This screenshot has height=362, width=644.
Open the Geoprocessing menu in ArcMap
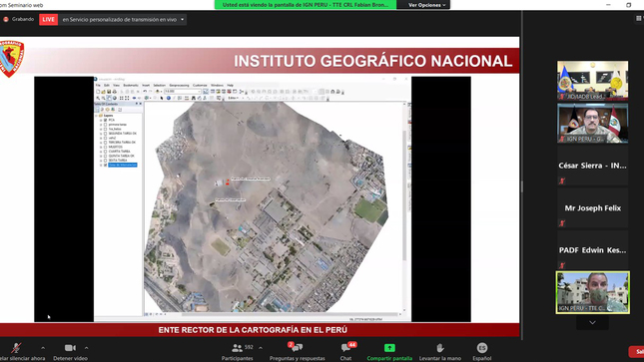tap(179, 86)
